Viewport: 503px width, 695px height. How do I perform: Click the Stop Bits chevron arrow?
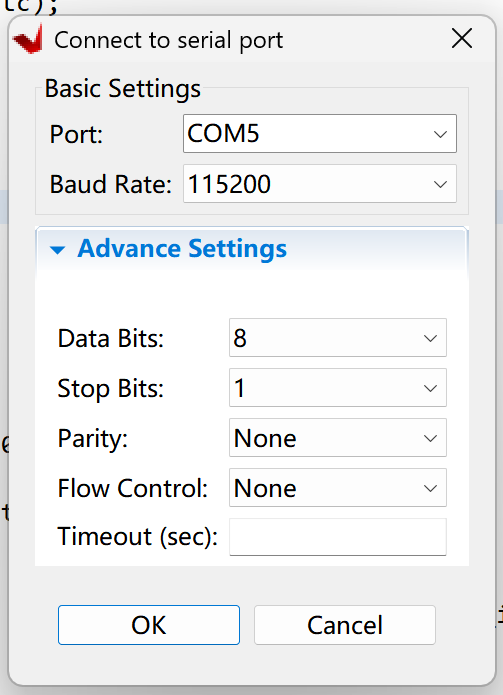tap(430, 388)
